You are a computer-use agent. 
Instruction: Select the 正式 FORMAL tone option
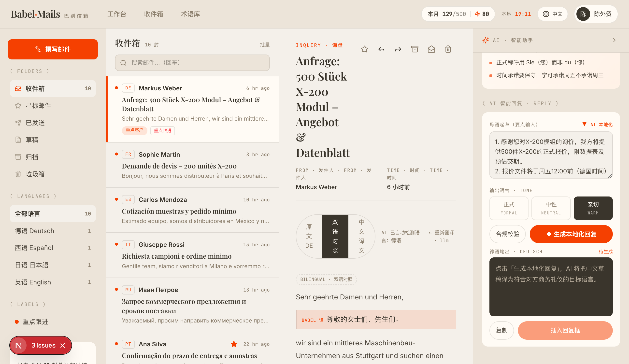coord(509,208)
